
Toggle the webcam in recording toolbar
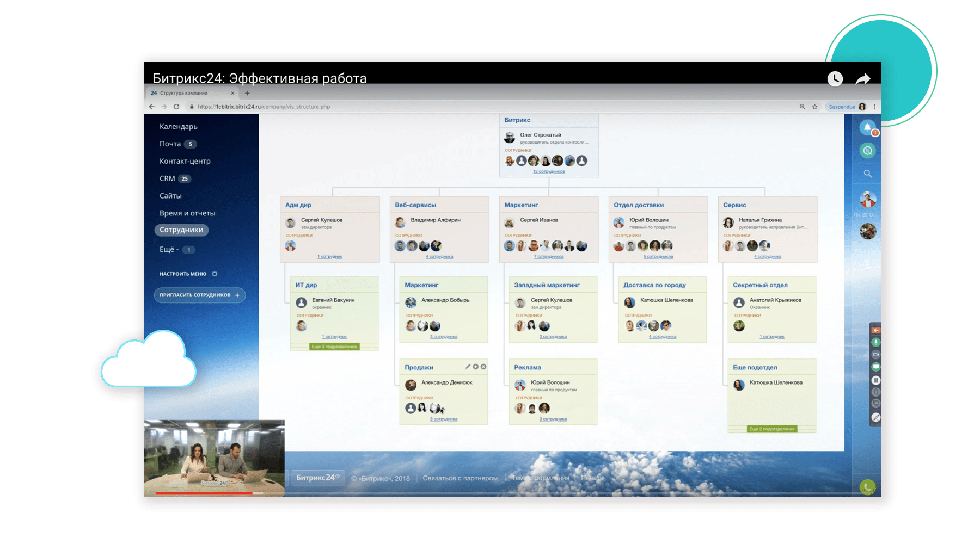[875, 355]
